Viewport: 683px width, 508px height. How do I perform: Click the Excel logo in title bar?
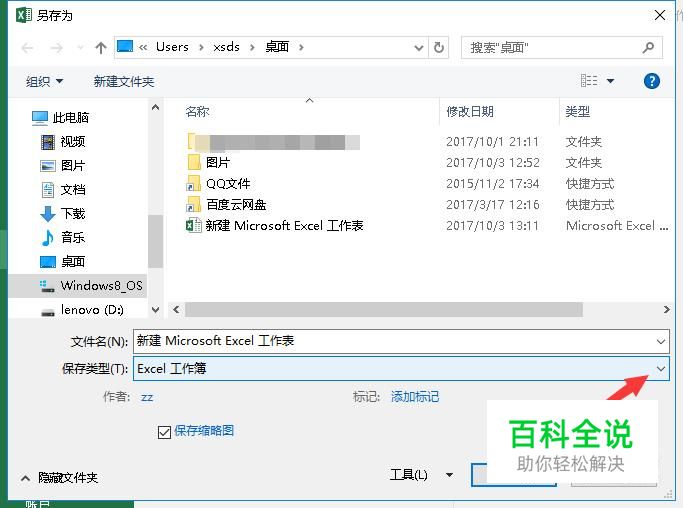(24, 15)
